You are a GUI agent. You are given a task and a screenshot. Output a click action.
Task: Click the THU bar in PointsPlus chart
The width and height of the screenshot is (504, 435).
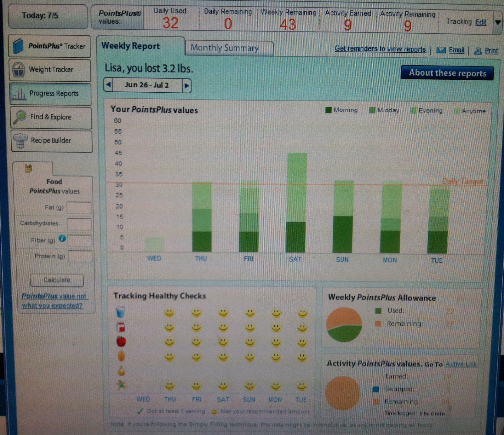pyautogui.click(x=202, y=217)
